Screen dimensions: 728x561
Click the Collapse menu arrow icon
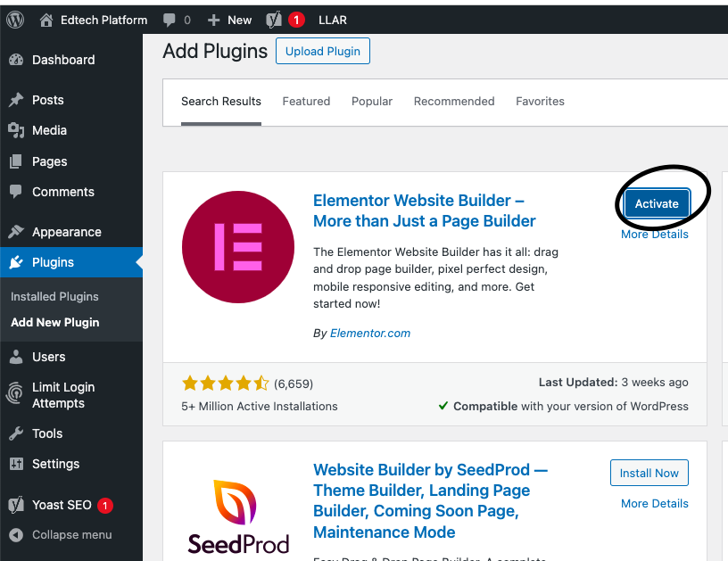tap(16, 535)
